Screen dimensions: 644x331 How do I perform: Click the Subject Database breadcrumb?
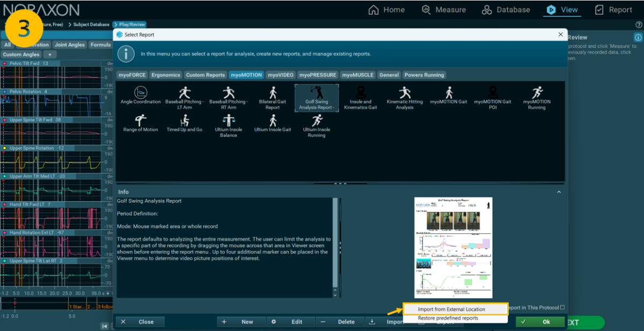point(90,25)
